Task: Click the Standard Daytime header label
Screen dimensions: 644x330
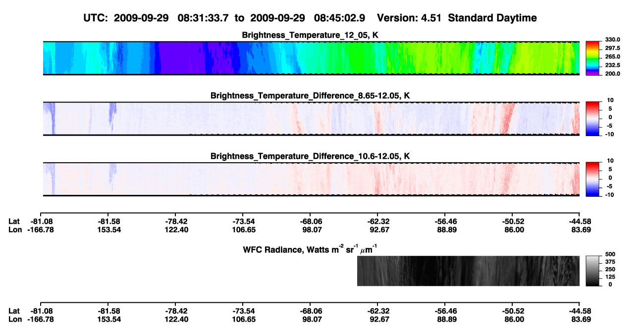Action: pos(491,18)
